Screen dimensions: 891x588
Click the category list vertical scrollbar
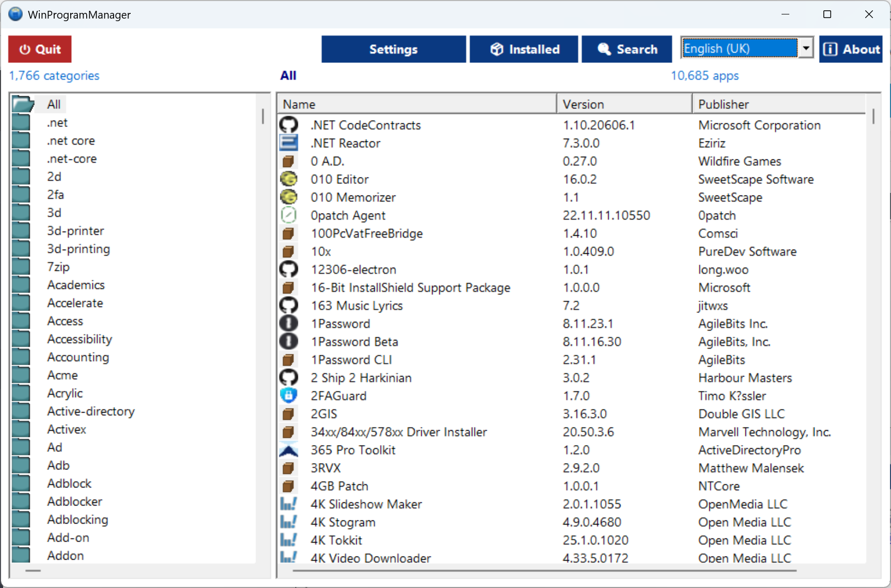(263, 116)
